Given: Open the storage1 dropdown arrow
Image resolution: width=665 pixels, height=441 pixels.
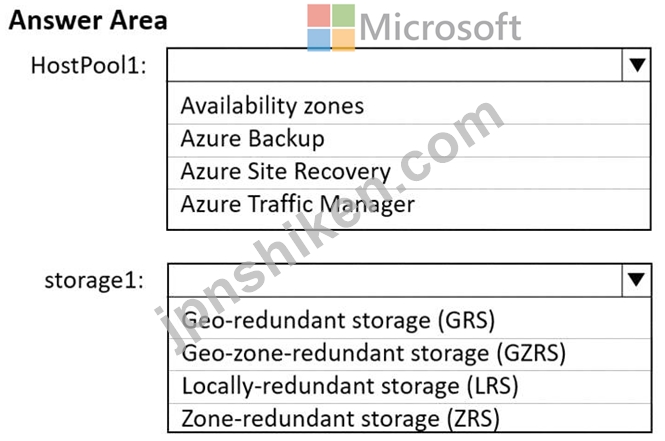Looking at the screenshot, I should [637, 280].
